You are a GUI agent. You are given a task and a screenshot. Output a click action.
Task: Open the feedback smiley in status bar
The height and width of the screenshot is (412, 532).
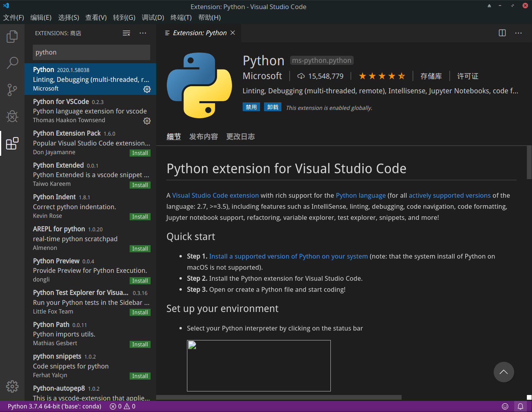point(505,406)
